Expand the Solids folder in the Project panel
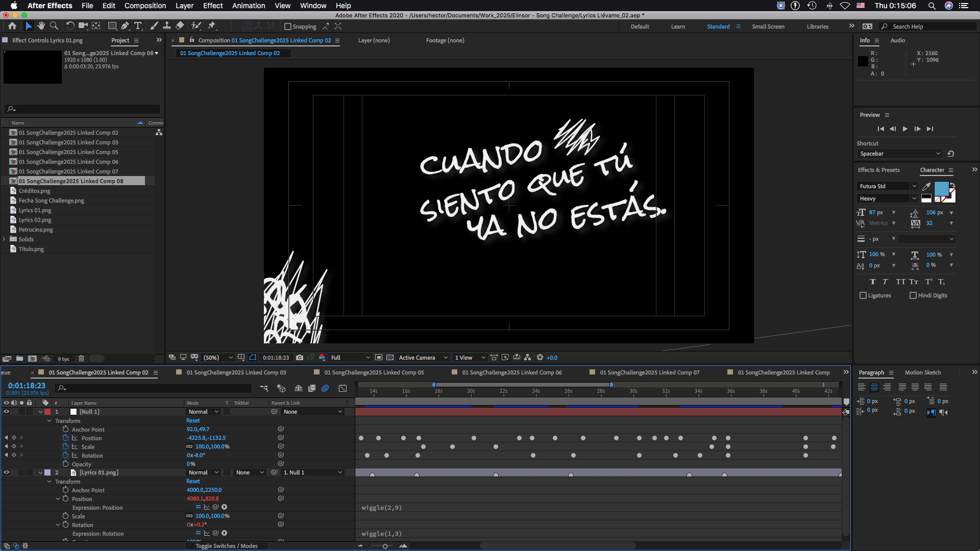 [x=5, y=239]
